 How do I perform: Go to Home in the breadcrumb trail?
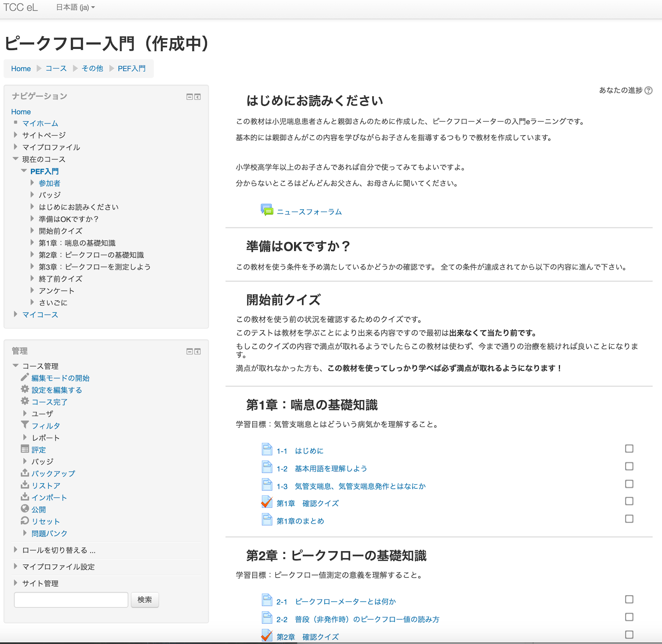pos(21,69)
